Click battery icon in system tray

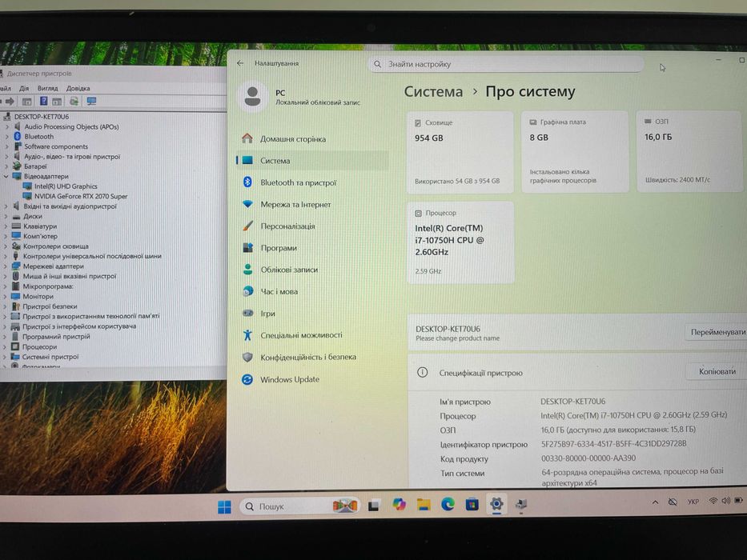point(738,501)
